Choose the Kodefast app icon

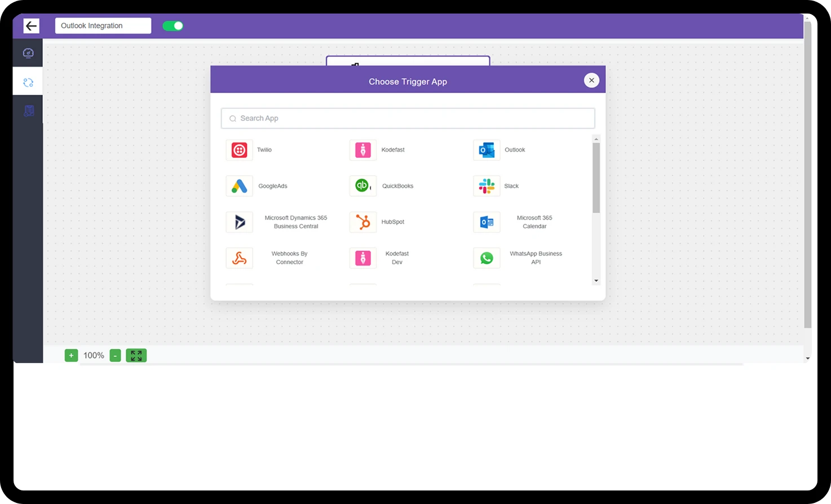363,150
